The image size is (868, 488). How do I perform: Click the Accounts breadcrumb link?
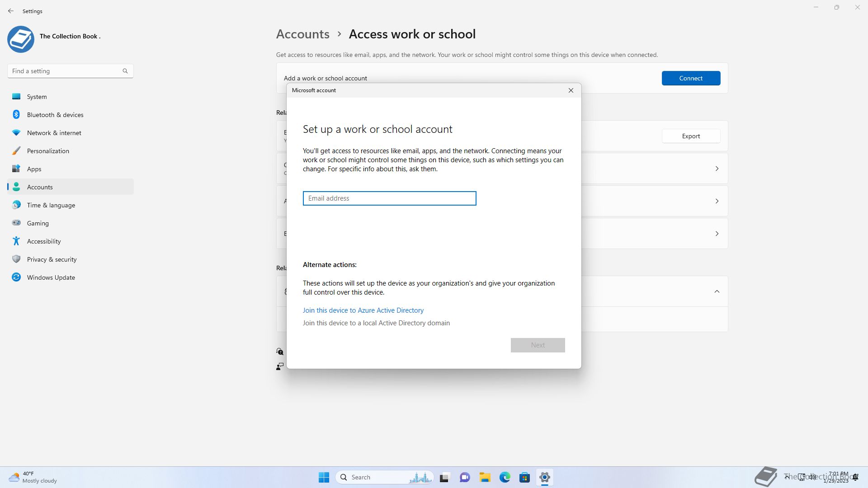pyautogui.click(x=302, y=34)
